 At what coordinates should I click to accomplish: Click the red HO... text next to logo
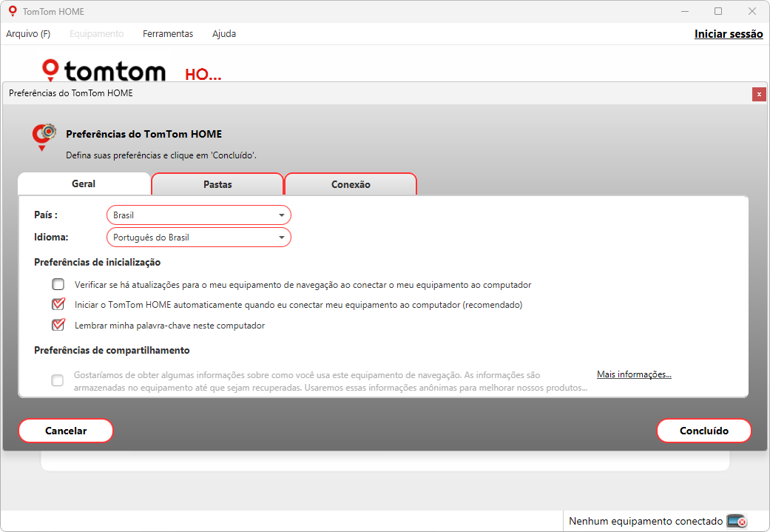pos(203,74)
